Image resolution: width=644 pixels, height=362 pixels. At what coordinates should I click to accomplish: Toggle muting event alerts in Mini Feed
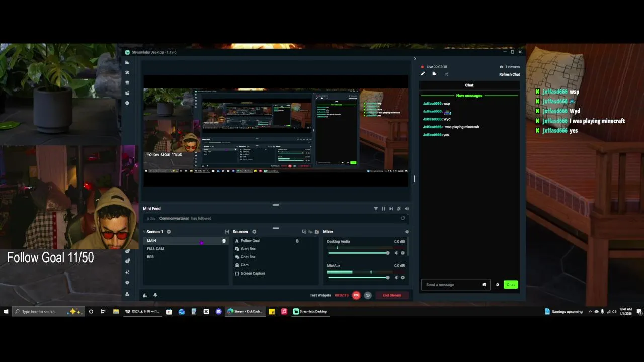coord(399,209)
